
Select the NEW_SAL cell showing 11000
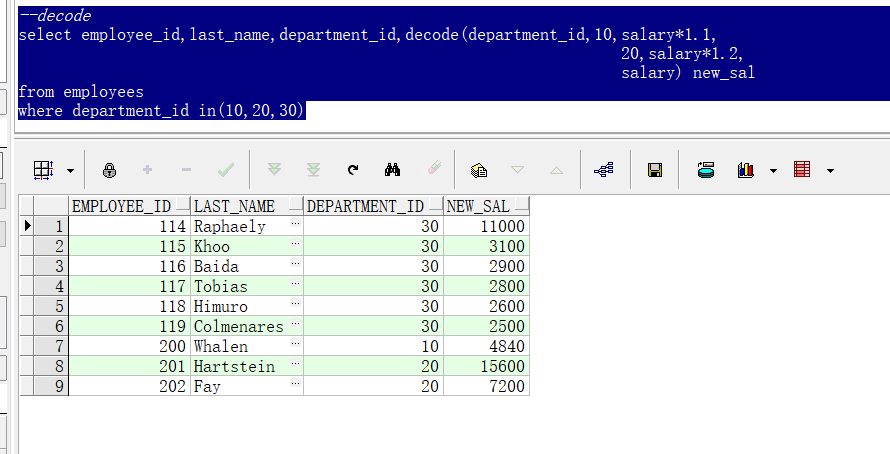tap(486, 226)
